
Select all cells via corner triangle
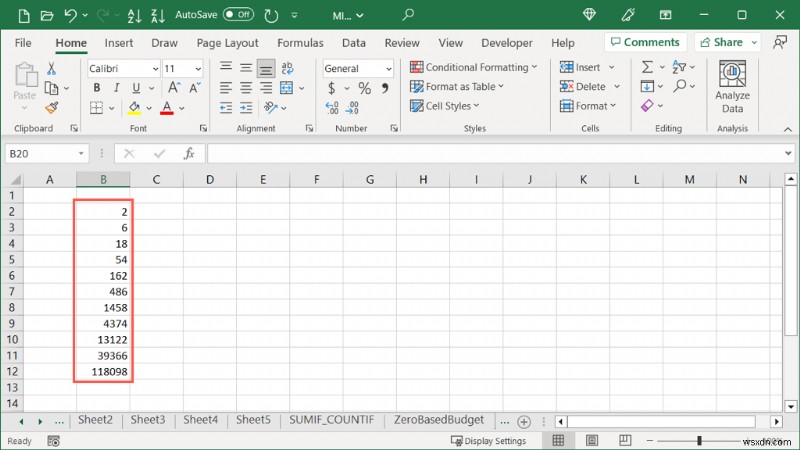point(15,180)
